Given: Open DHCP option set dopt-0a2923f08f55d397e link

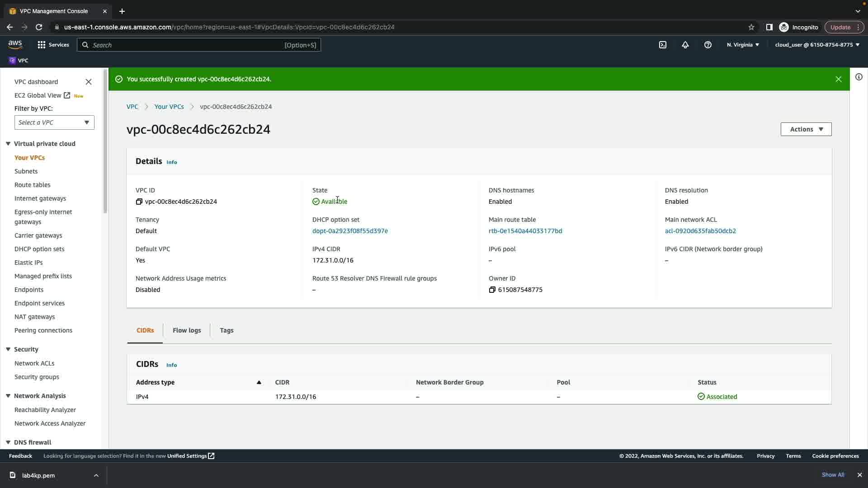Looking at the screenshot, I should click(350, 231).
